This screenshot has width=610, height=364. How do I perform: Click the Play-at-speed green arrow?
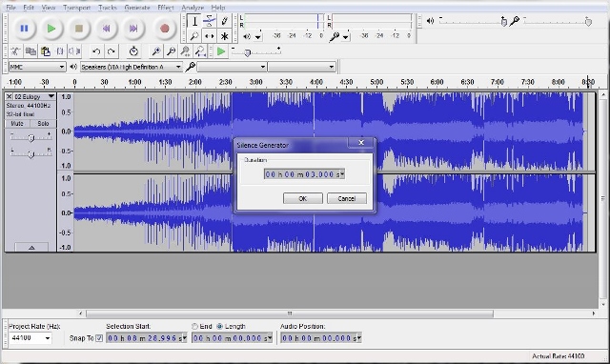tap(221, 51)
